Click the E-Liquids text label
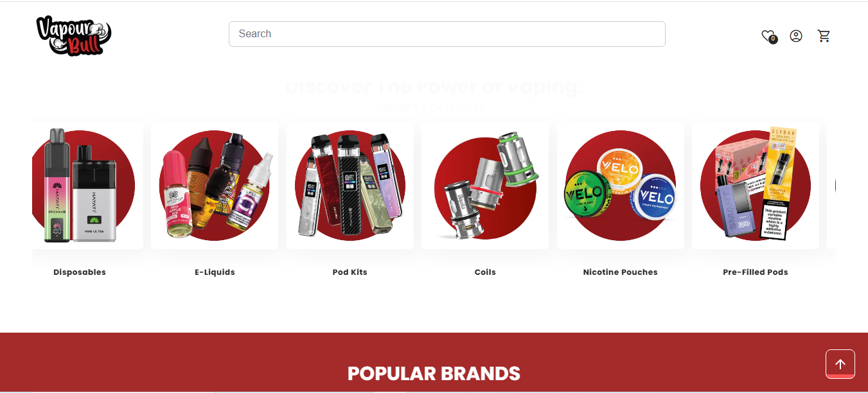Screen dimensions: 868x393 (x=215, y=272)
